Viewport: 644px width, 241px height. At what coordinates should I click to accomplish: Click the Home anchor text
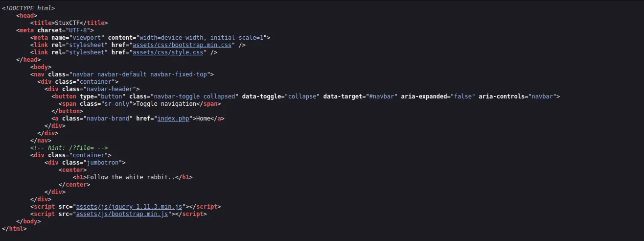[x=203, y=119]
